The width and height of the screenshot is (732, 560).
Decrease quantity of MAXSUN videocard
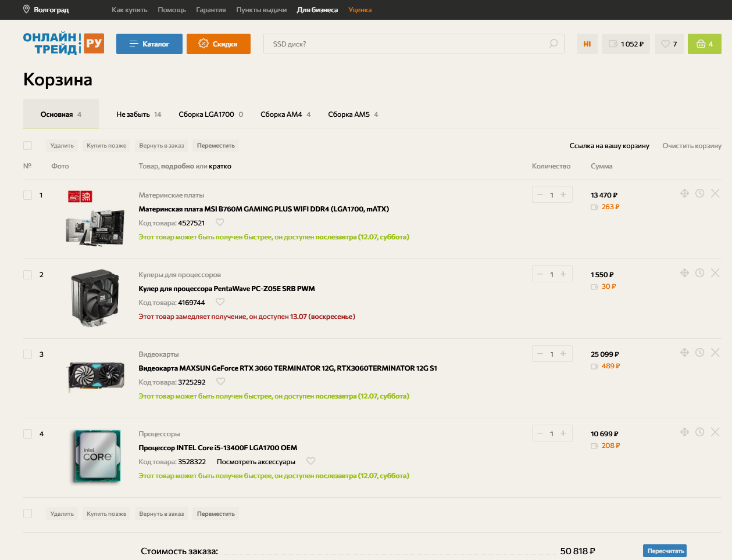pyautogui.click(x=540, y=354)
